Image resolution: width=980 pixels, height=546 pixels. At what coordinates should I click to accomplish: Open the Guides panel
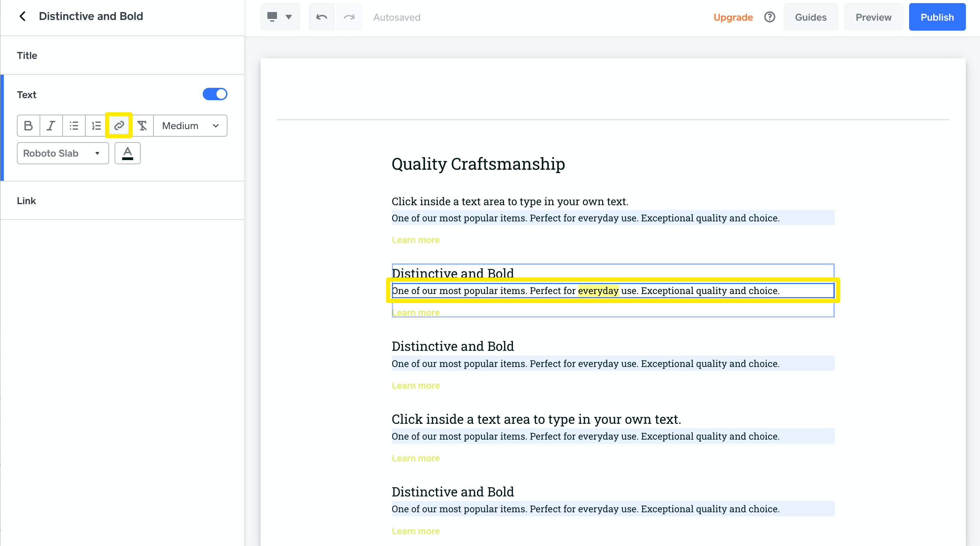[811, 17]
